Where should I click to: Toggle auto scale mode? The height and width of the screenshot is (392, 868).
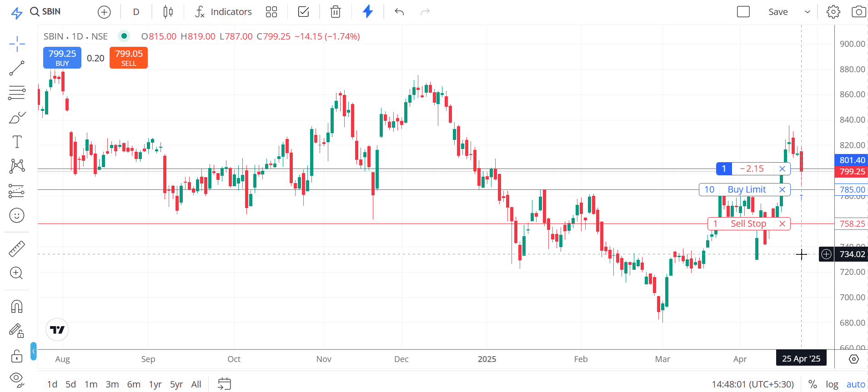point(856,384)
